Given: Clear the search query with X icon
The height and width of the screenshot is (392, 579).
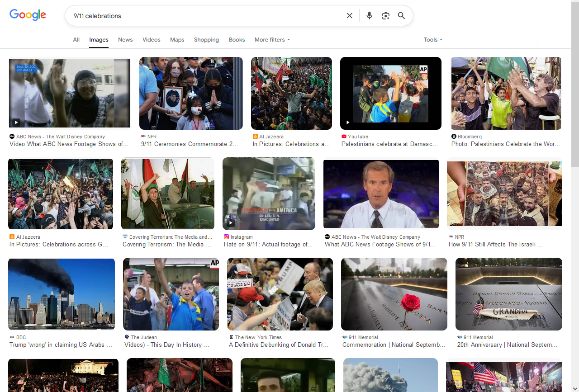Looking at the screenshot, I should 349,16.
